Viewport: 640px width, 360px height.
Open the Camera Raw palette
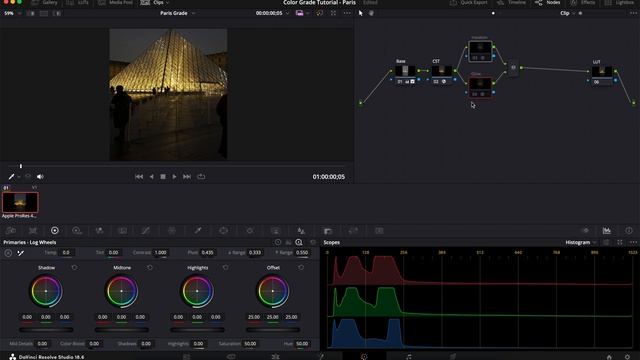click(11, 231)
